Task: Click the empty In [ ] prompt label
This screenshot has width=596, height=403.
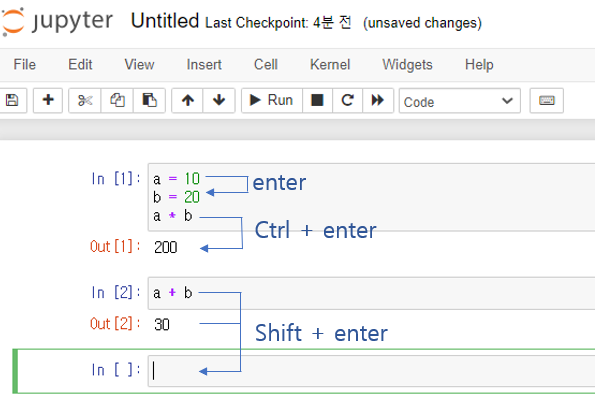Action: coord(116,370)
